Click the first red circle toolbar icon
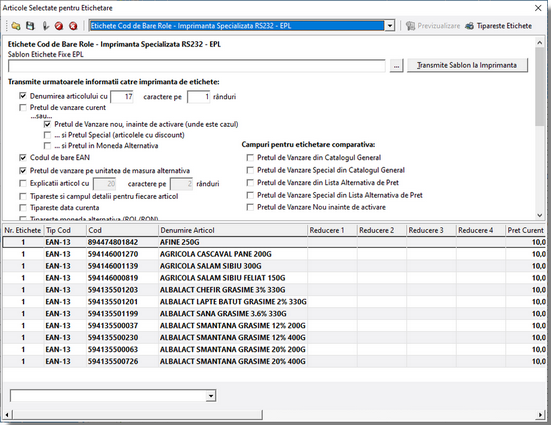This screenshot has width=551, height=425. pos(59,26)
